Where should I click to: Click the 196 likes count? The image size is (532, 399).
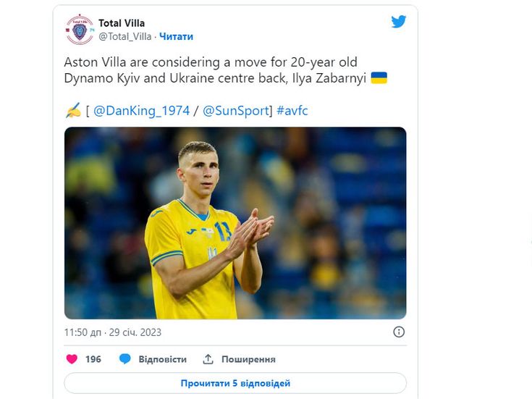93,359
